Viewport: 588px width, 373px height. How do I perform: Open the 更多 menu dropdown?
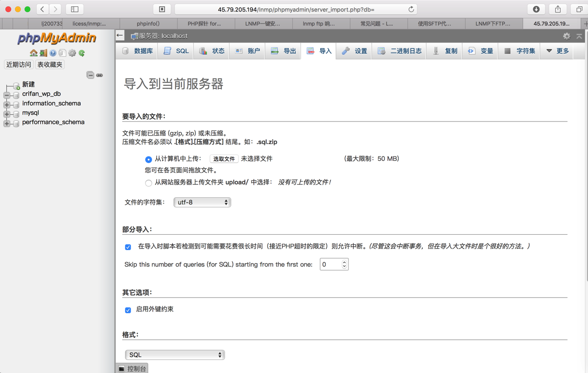(557, 51)
